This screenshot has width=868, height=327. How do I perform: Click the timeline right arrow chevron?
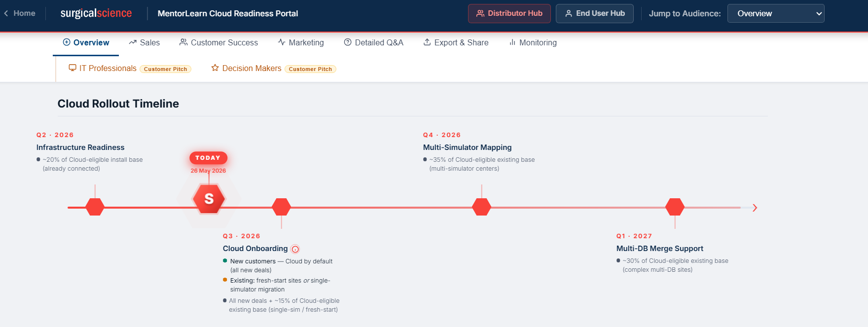point(755,208)
